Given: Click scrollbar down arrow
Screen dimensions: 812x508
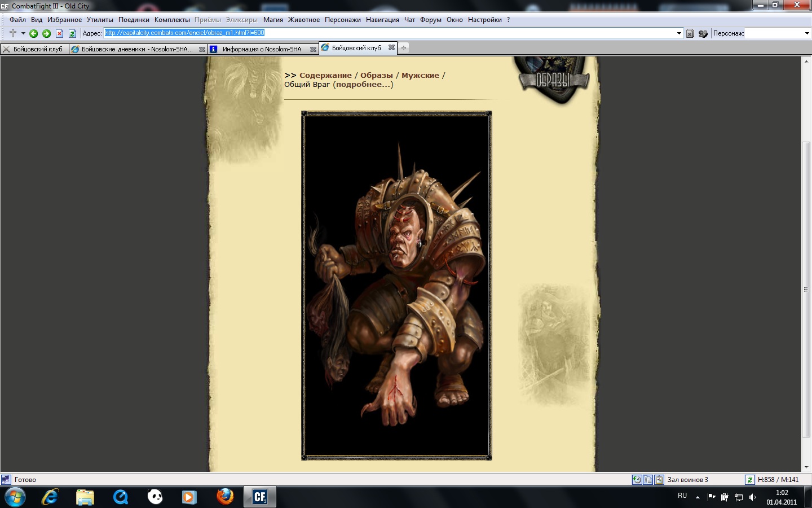Looking at the screenshot, I should click(x=806, y=467).
